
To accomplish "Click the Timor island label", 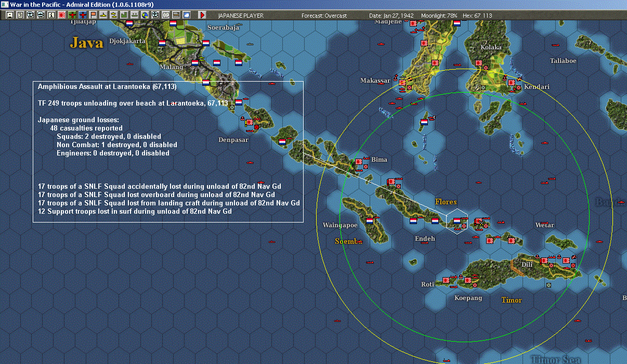I will (512, 300).
